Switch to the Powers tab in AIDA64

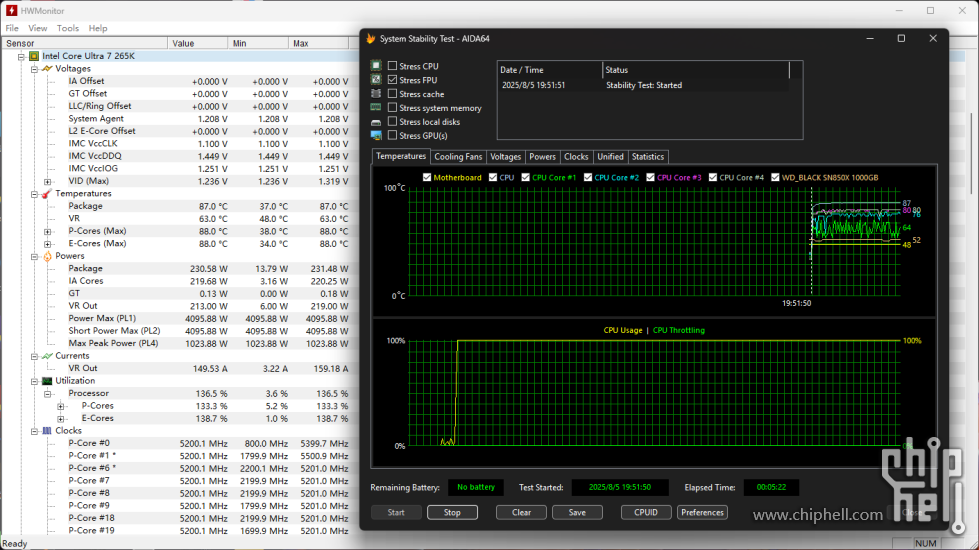[x=542, y=157]
